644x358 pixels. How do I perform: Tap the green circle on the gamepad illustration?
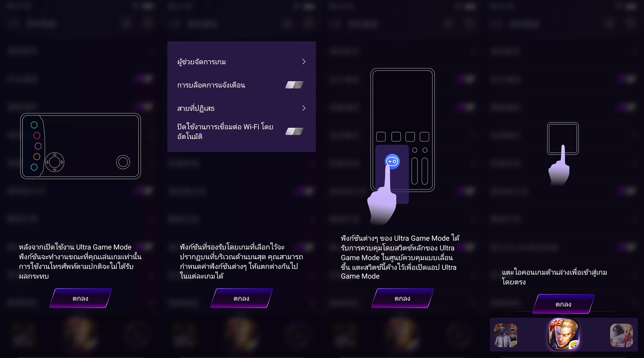tap(34, 125)
